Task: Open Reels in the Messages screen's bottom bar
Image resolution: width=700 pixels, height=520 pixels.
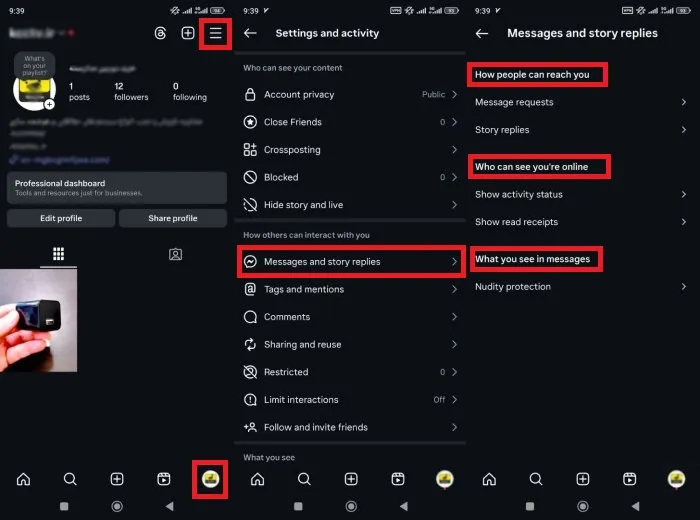Action: [x=629, y=479]
